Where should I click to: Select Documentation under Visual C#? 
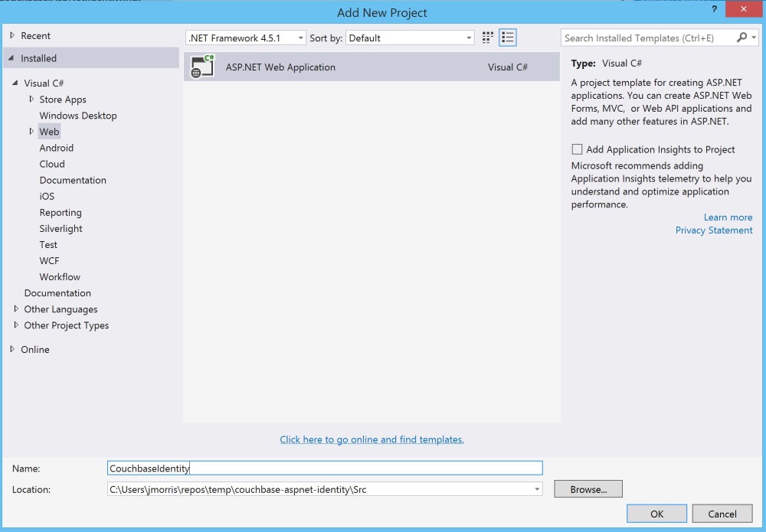[73, 180]
